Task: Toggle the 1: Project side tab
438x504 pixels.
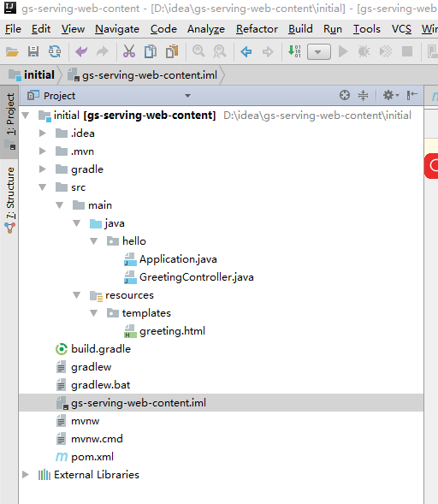Action: point(10,122)
